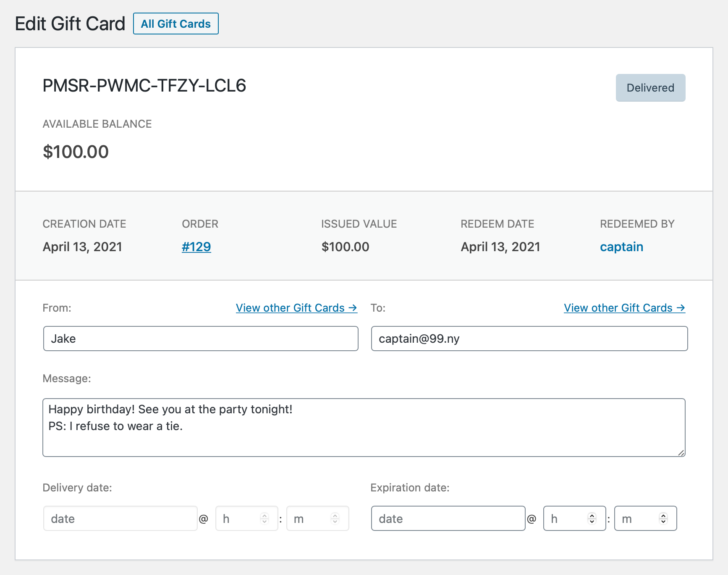Click the To email field

[x=529, y=339]
